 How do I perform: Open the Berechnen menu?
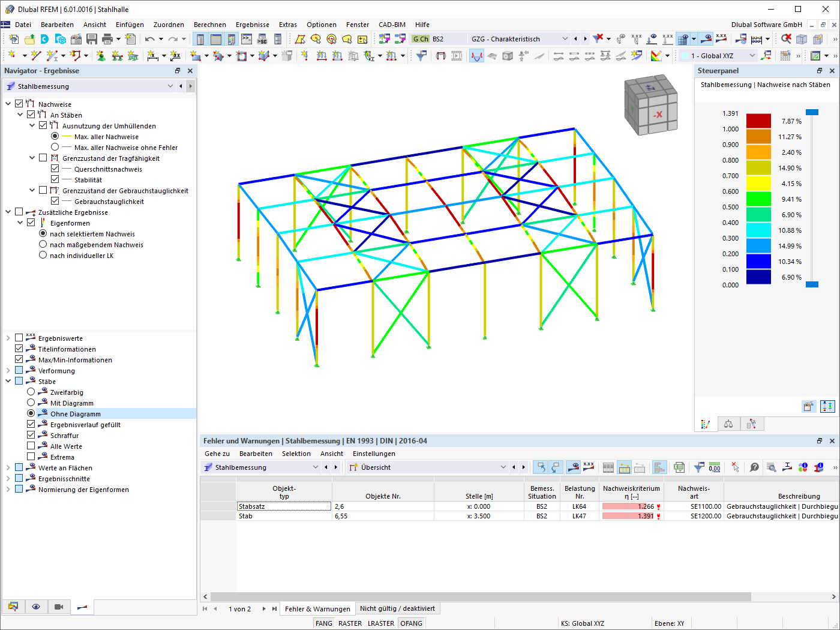(x=210, y=25)
